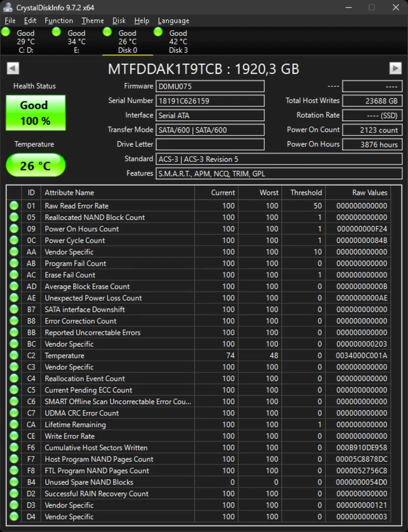Viewport: 408px width, 532px height.
Task: Click status dot for Average Block Erase Count
Action: tap(14, 287)
